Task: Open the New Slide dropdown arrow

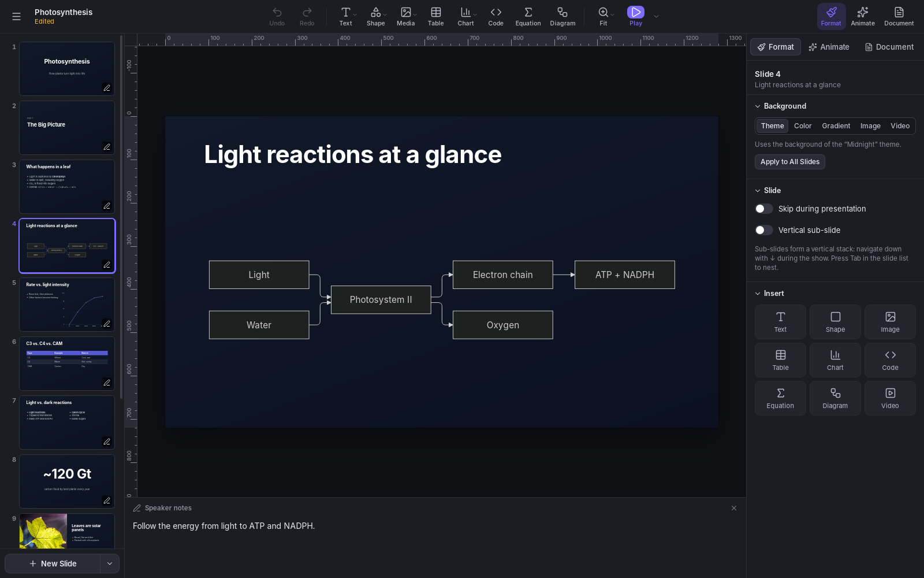Action: click(110, 564)
